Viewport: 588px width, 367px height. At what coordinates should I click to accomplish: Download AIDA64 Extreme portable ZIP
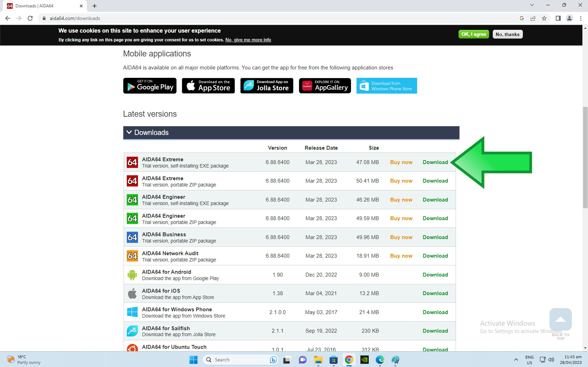[435, 181]
